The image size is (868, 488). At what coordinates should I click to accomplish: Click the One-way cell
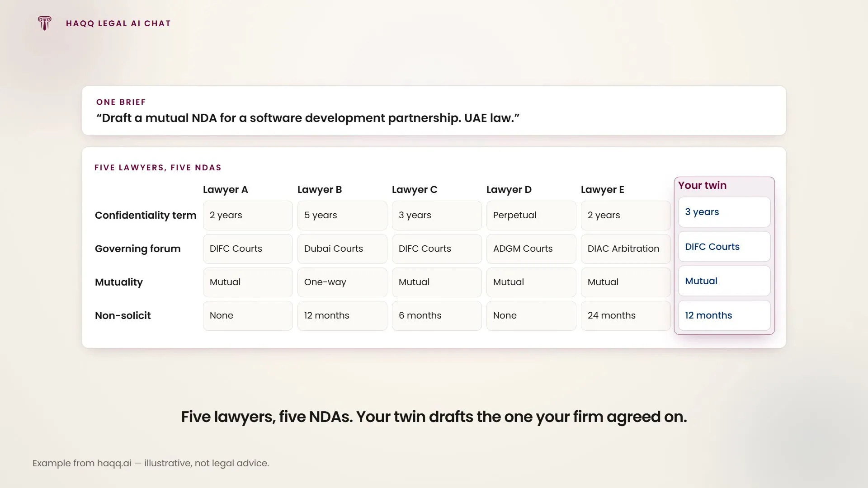tap(342, 282)
